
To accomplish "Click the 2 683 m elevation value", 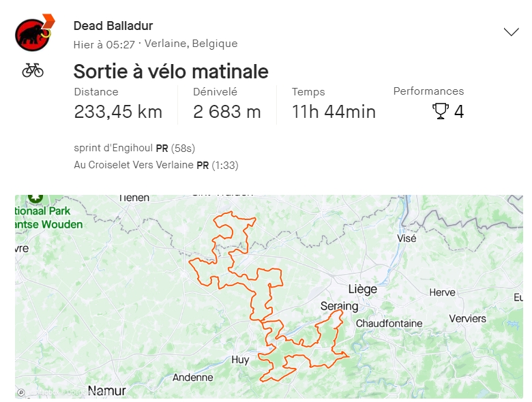I will tap(227, 112).
